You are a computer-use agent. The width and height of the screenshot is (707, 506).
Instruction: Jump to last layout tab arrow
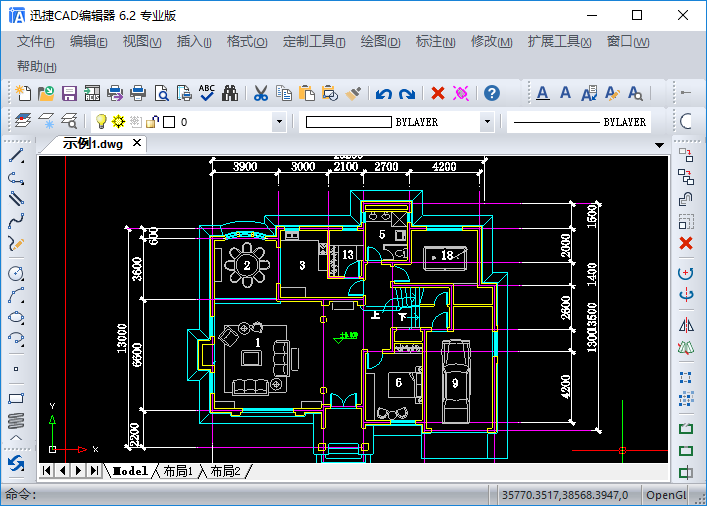click(x=94, y=471)
